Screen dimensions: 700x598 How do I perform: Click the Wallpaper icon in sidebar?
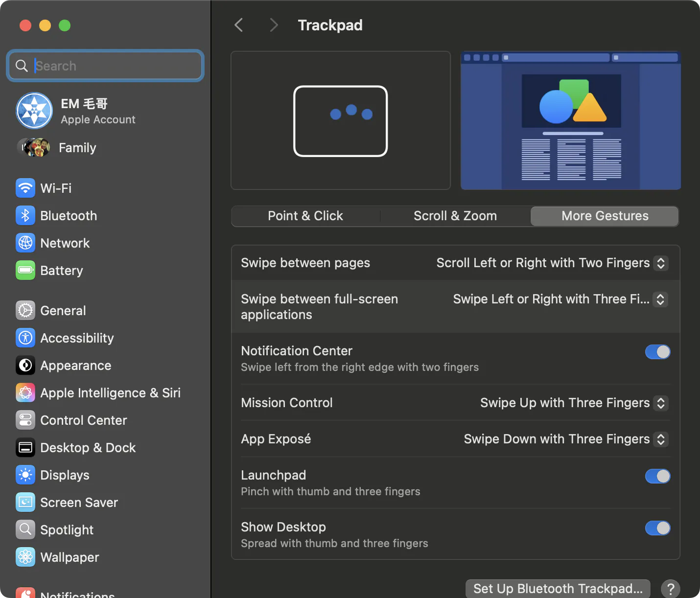click(x=25, y=557)
